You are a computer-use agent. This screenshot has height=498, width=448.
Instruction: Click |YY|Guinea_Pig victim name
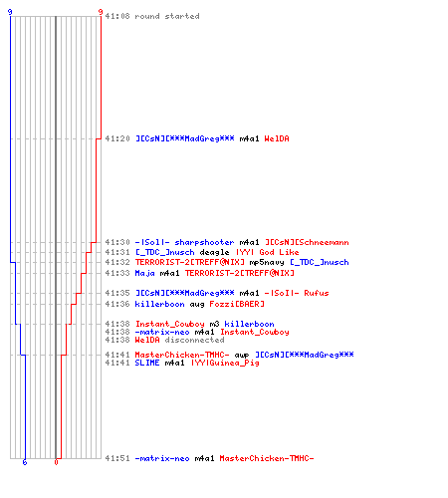[225, 363]
